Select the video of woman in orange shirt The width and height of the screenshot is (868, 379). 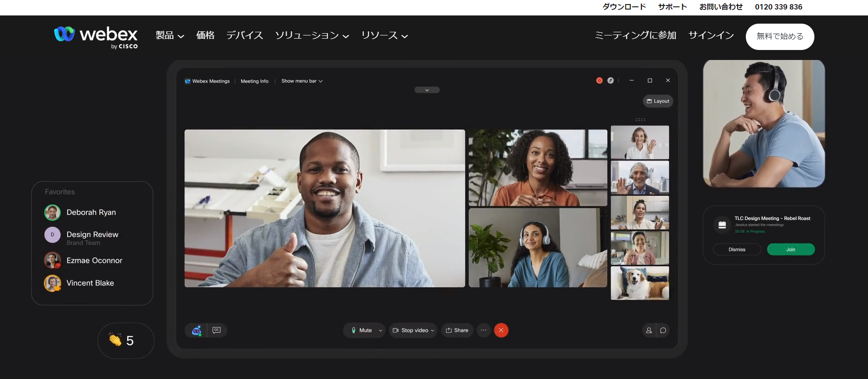pyautogui.click(x=538, y=168)
